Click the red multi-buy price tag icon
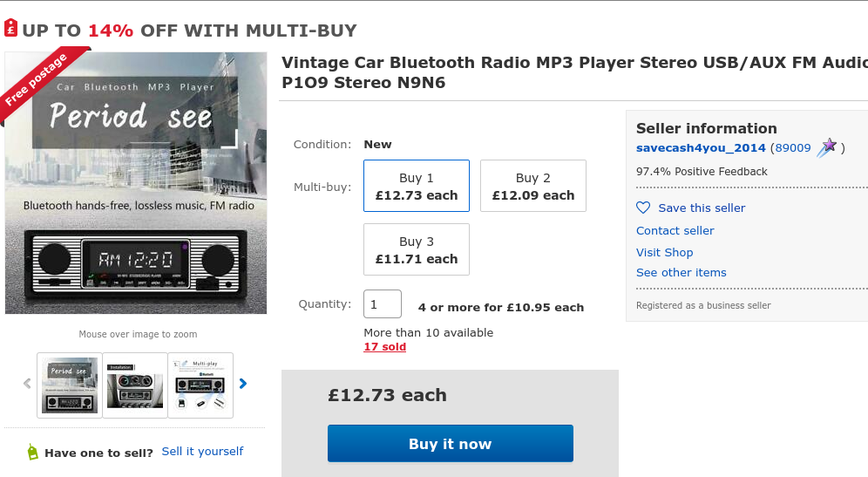Image resolution: width=868 pixels, height=477 pixels. pyautogui.click(x=10, y=29)
